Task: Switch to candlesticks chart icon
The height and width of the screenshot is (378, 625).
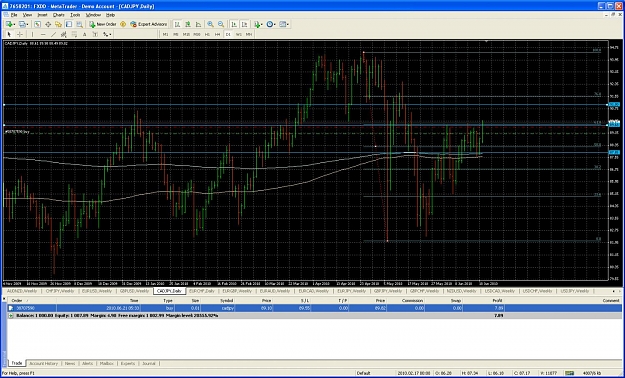Action: [188, 24]
